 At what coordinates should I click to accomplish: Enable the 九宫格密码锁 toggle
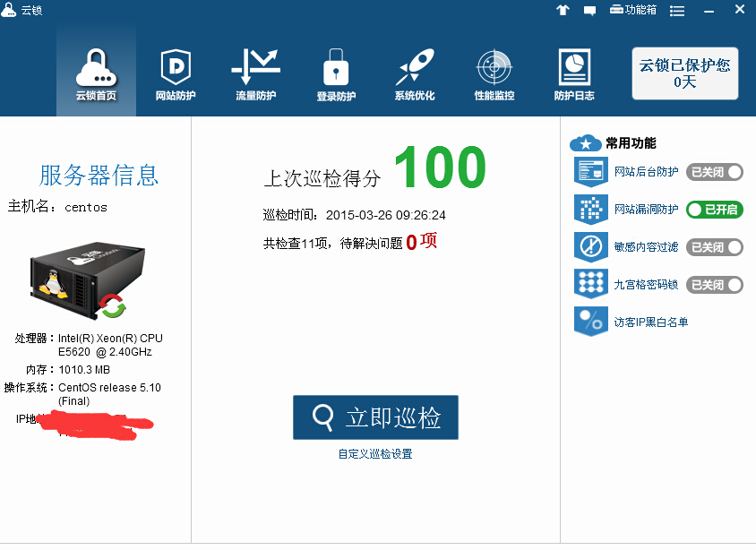click(714, 285)
